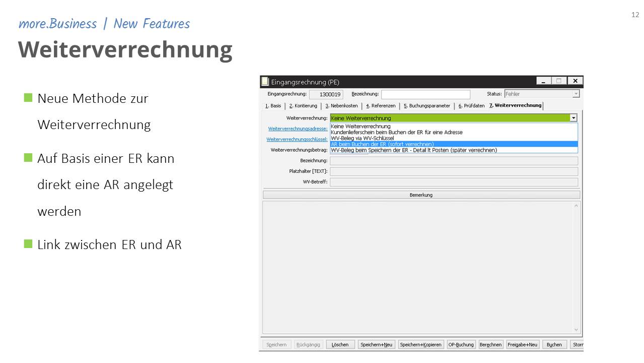The height and width of the screenshot is (363, 644).
Task: Switch to the 6. Prüfdaten tab
Action: (471, 106)
